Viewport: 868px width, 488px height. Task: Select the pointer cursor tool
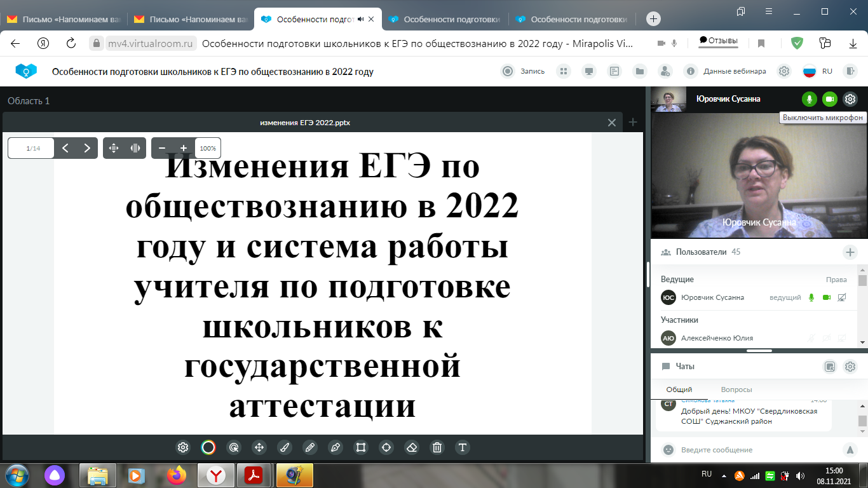pos(234,447)
